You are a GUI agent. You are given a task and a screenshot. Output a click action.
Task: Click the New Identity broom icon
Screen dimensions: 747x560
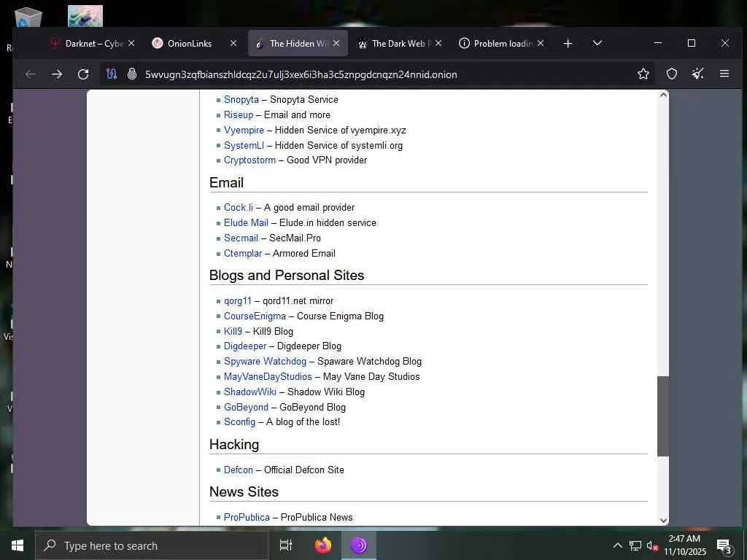(698, 74)
